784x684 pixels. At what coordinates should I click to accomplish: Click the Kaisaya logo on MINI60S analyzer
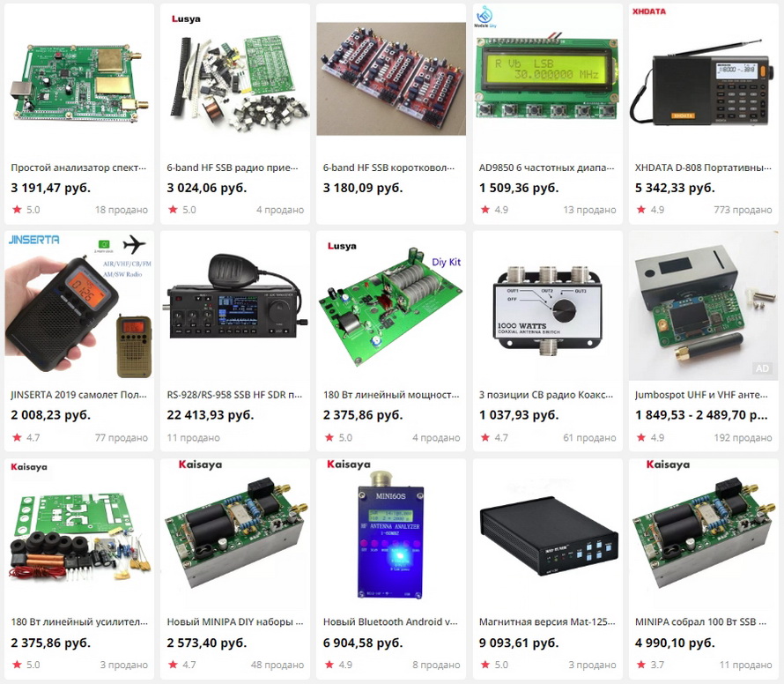click(x=349, y=465)
